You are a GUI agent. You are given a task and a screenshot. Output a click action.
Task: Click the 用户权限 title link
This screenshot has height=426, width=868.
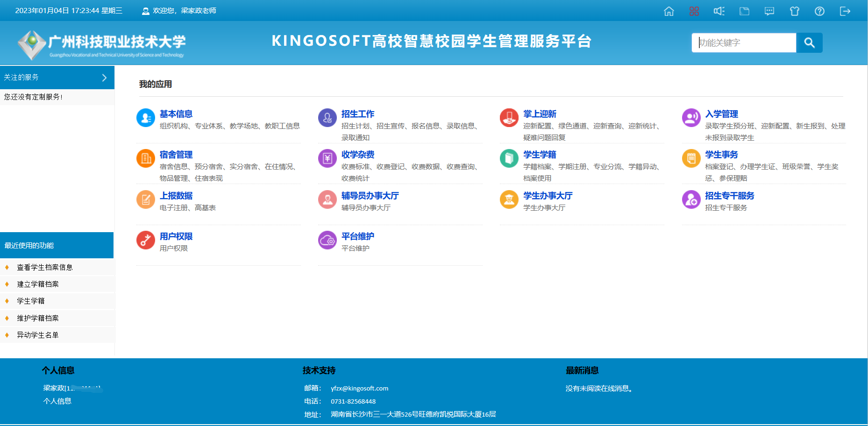click(x=176, y=236)
